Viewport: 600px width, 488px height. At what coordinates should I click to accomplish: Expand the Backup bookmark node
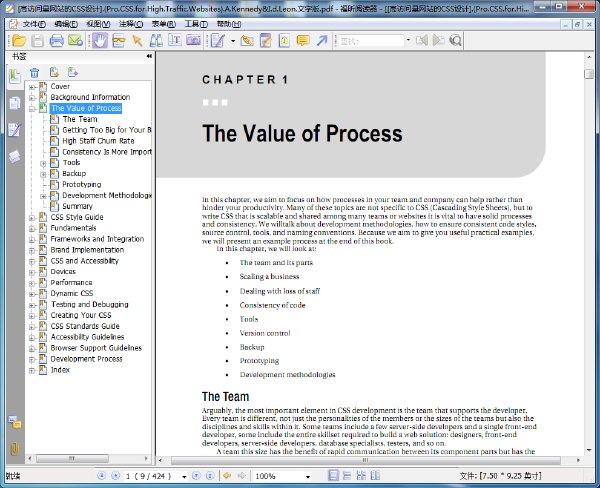[43, 175]
